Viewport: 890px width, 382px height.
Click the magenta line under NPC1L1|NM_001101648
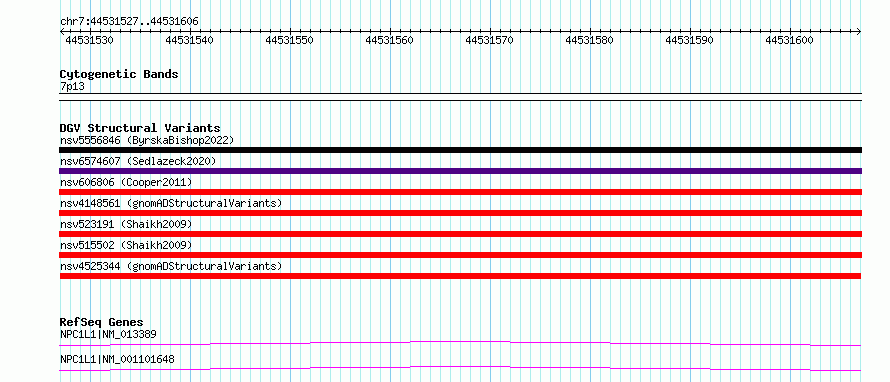click(460, 368)
